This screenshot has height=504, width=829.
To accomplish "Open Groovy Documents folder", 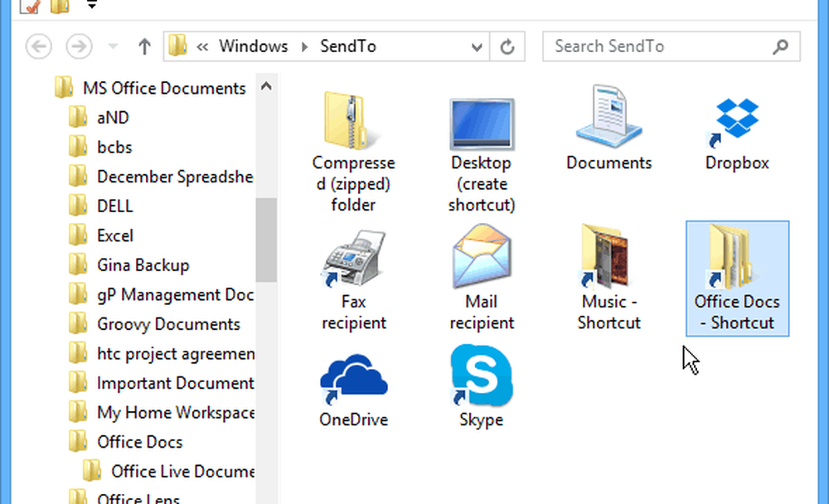I will click(x=168, y=323).
